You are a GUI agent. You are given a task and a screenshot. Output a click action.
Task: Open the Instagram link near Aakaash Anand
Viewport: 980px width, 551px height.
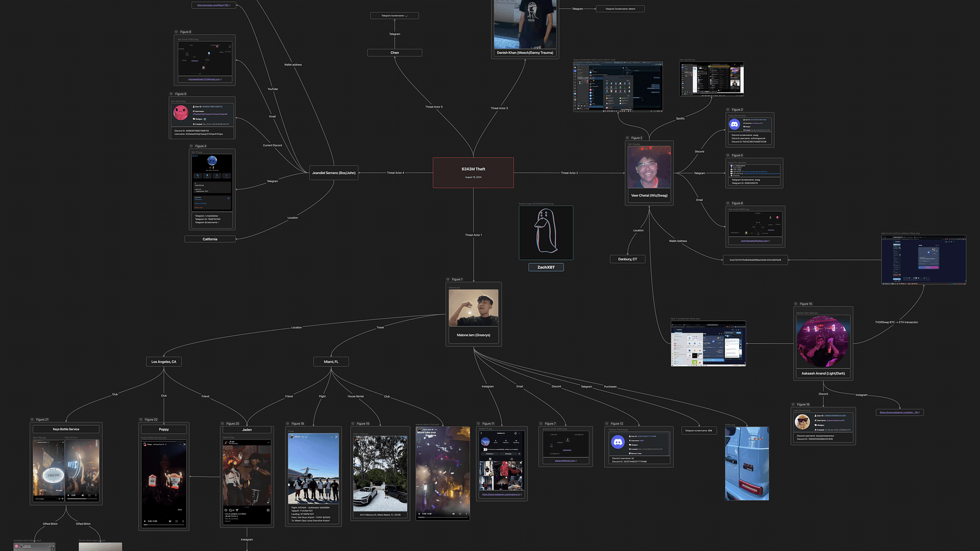[x=900, y=413]
